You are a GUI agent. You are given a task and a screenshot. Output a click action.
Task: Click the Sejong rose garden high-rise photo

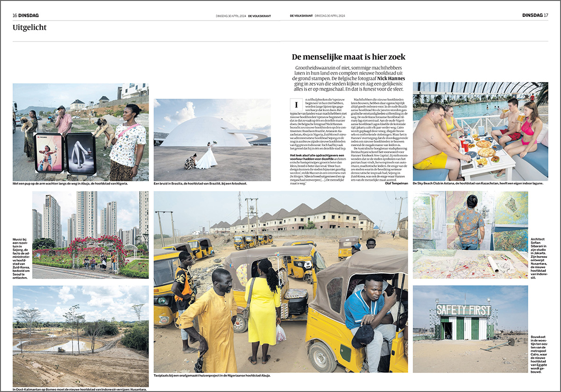click(x=90, y=235)
